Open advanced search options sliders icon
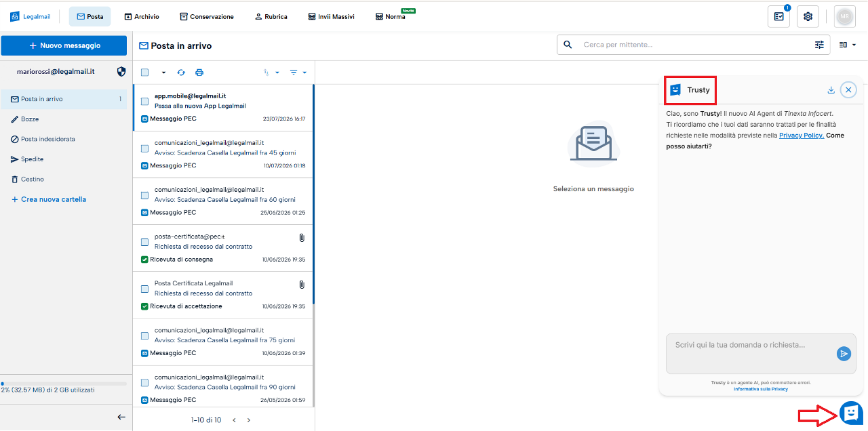This screenshot has height=431, width=868. coord(819,45)
